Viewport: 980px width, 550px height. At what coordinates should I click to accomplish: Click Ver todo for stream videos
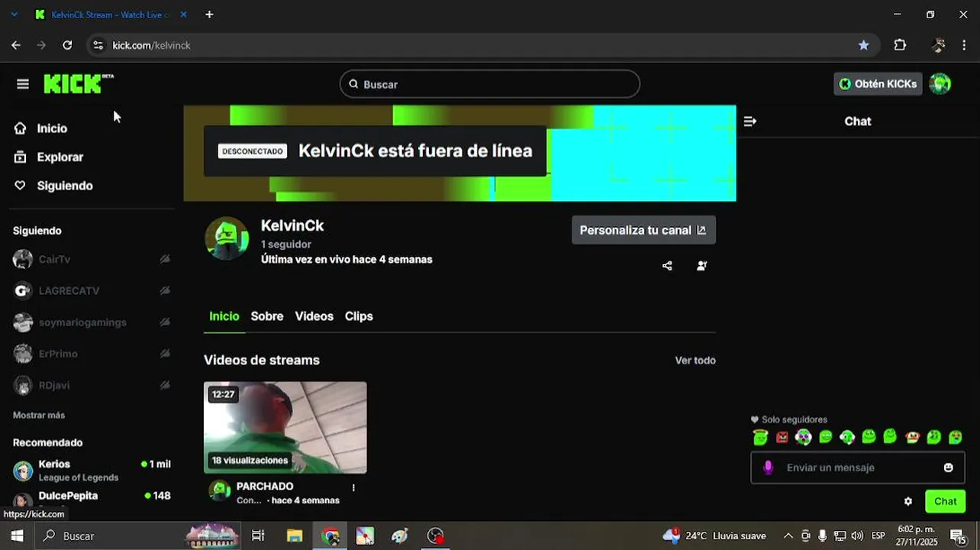(695, 361)
